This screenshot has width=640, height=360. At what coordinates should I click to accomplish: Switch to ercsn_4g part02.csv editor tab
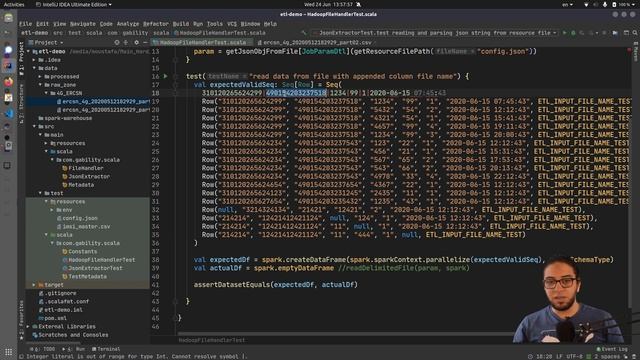click(314, 42)
